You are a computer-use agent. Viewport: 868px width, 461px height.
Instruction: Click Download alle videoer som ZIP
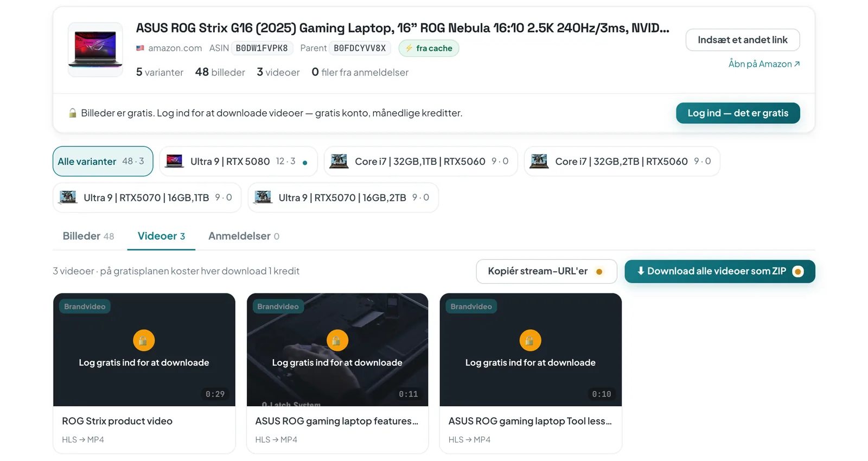(719, 271)
